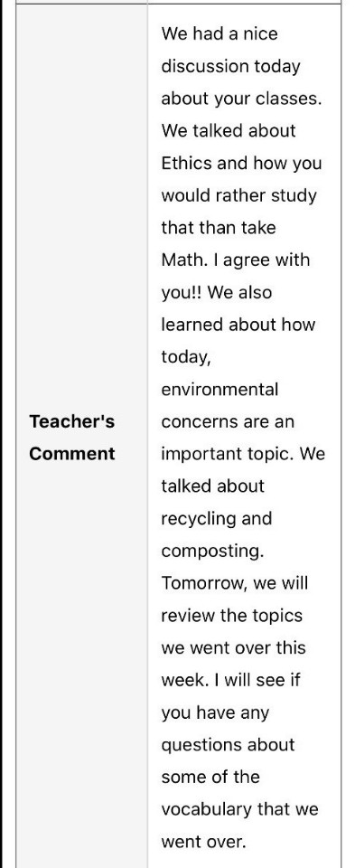Viewport: 355px width, 868px height.
Task: Click the line "week. I will see if"
Action: pos(230,680)
